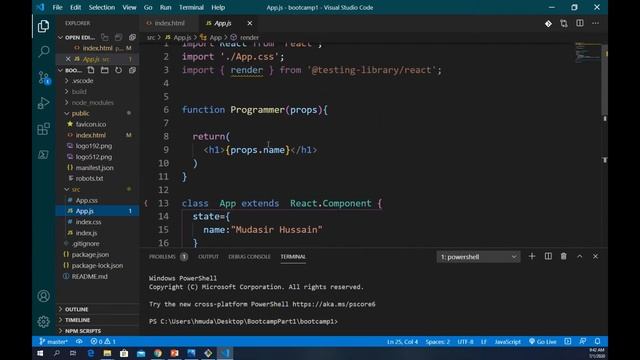The image size is (640, 360).
Task: Kill terminal with trash icon
Action: [564, 256]
